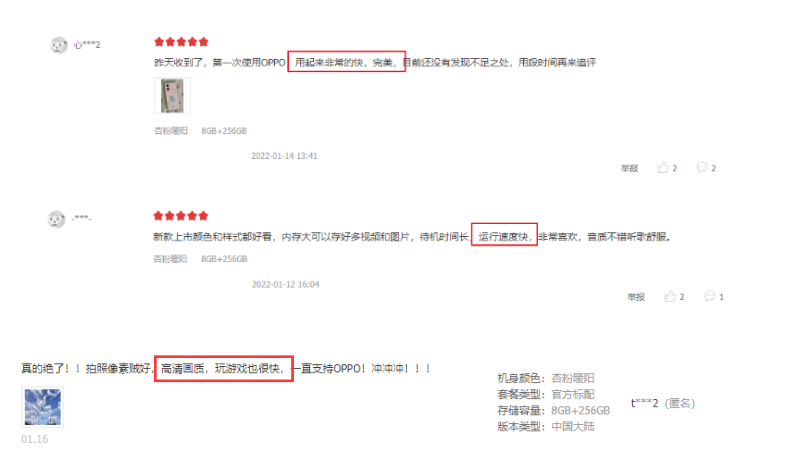
Task: Click highlighted text 运行速度快 in second review
Action: point(504,237)
